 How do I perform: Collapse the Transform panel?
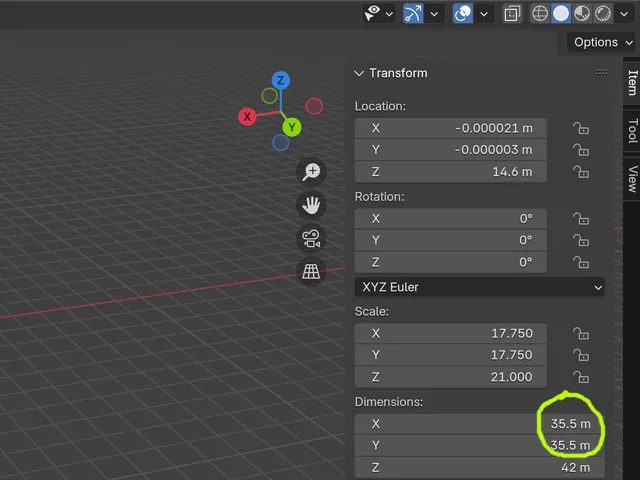(359, 73)
